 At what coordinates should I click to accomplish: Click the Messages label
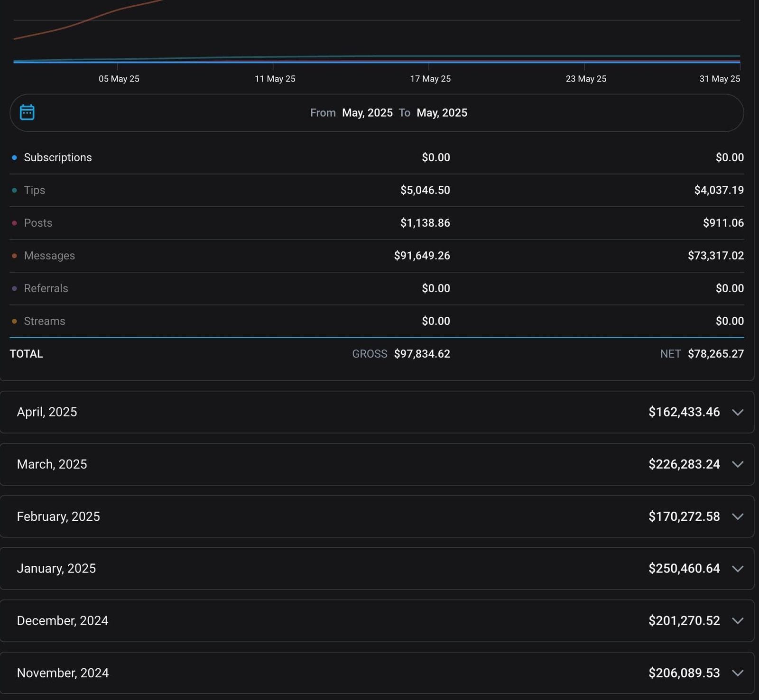click(x=49, y=256)
